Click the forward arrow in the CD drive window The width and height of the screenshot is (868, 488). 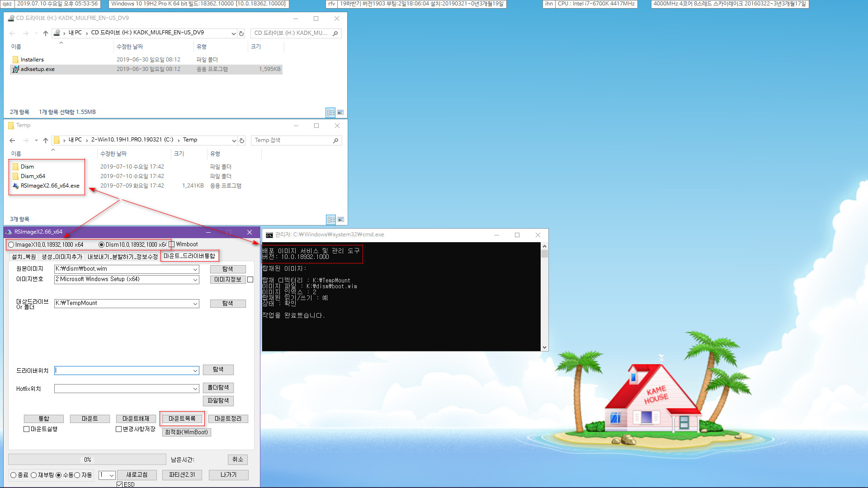point(25,33)
